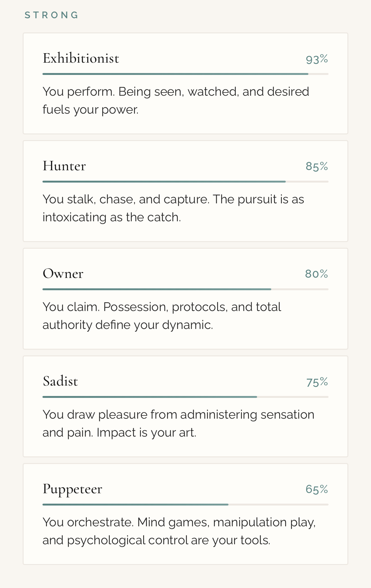The image size is (371, 588).
Task: Click the Hunter result title
Action: 64,166
